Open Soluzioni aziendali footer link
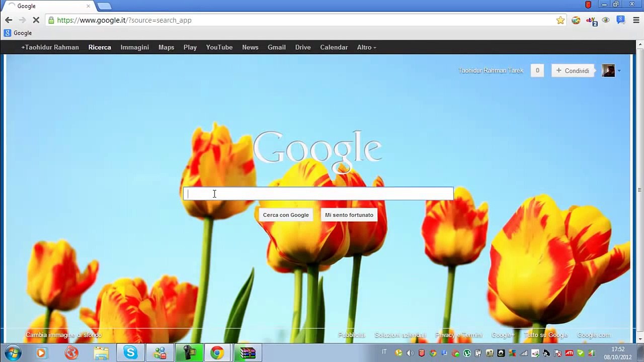The height and width of the screenshot is (362, 644). tap(400, 335)
